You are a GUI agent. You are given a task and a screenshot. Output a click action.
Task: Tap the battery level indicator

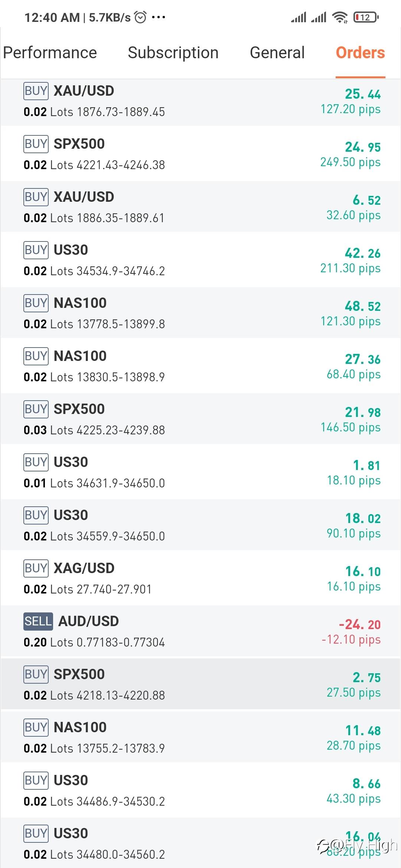[366, 17]
